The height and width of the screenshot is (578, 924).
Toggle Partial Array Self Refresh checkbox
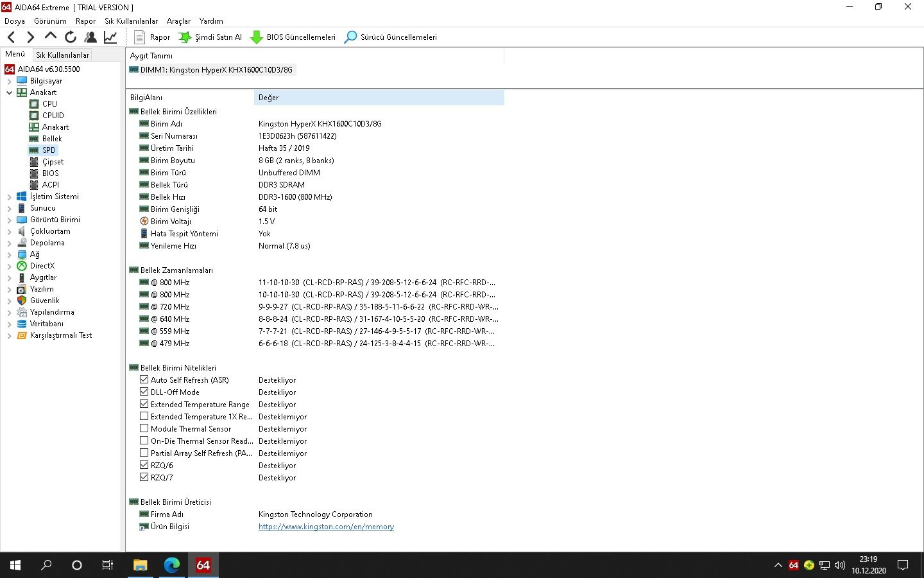[144, 453]
